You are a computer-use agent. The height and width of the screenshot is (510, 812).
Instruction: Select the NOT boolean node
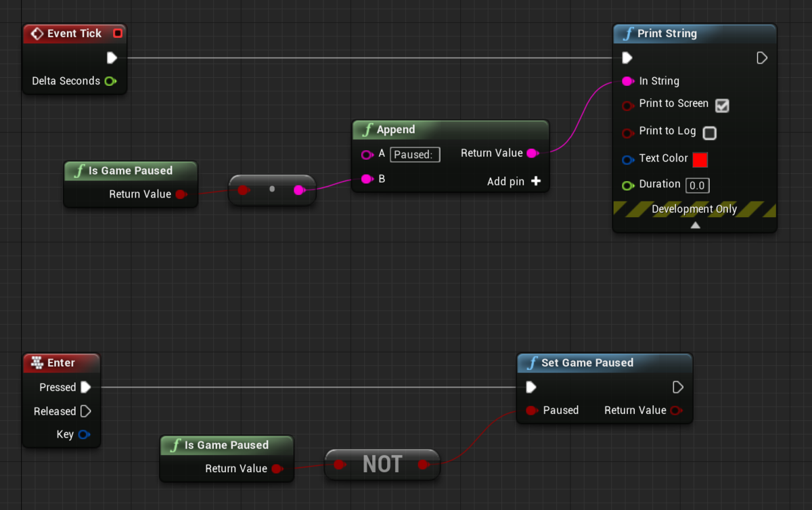[382, 464]
